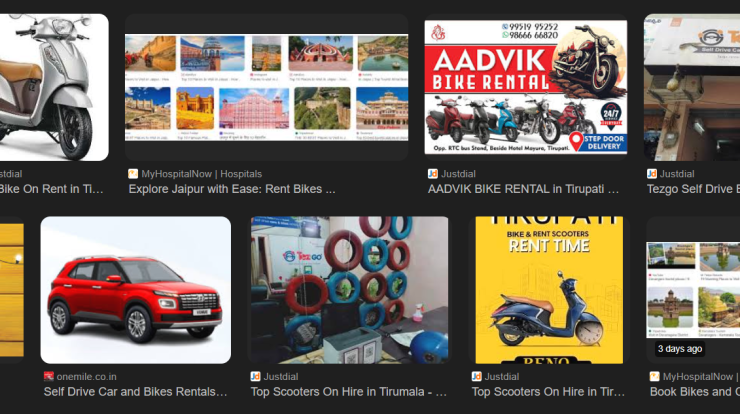The image size is (740, 414).
Task: Follow the 'Top Scooters On Hire in Tirumala' link
Action: tap(349, 391)
